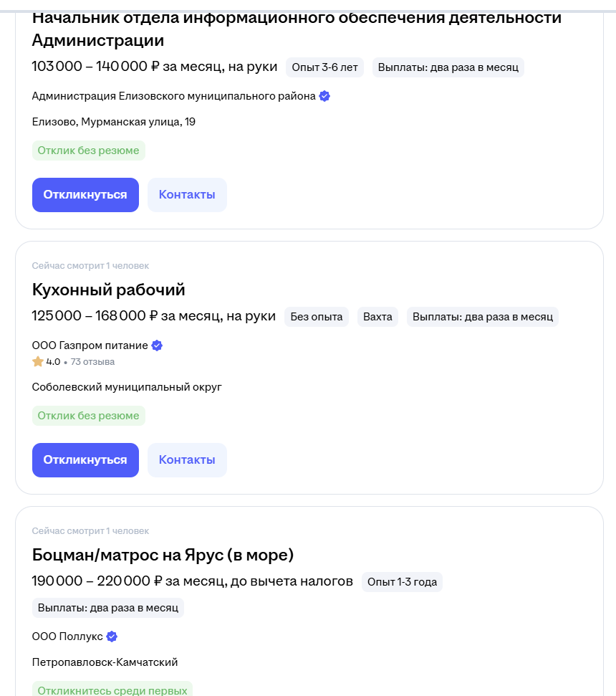Open Администрация Елизовского муниципального района employer page
The height and width of the screenshot is (696, 616).
pyautogui.click(x=173, y=96)
